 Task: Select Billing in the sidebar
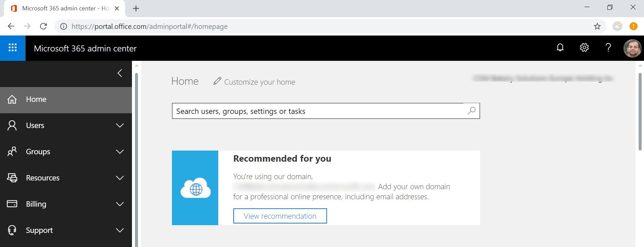(66, 204)
